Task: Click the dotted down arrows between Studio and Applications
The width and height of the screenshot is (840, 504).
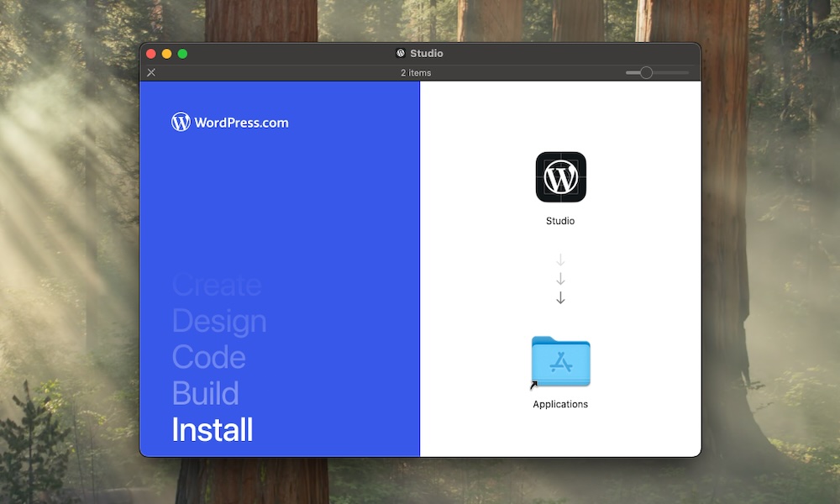Action: [x=559, y=277]
